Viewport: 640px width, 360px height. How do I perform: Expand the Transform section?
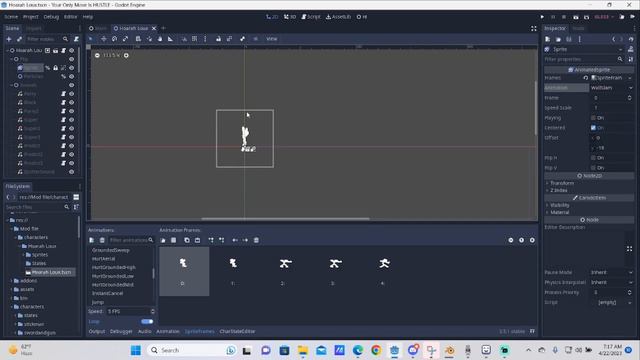[x=562, y=183]
